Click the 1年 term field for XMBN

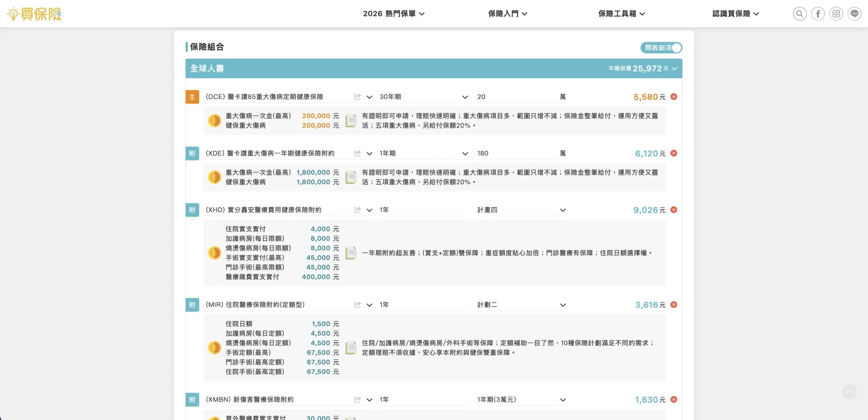pos(424,400)
